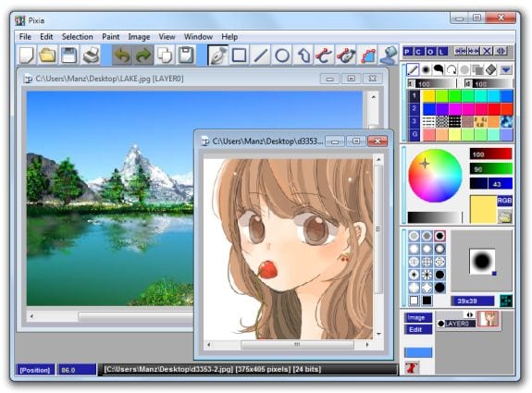Select the rectangle selection tool
This screenshot has width=532, height=393.
pos(240,55)
